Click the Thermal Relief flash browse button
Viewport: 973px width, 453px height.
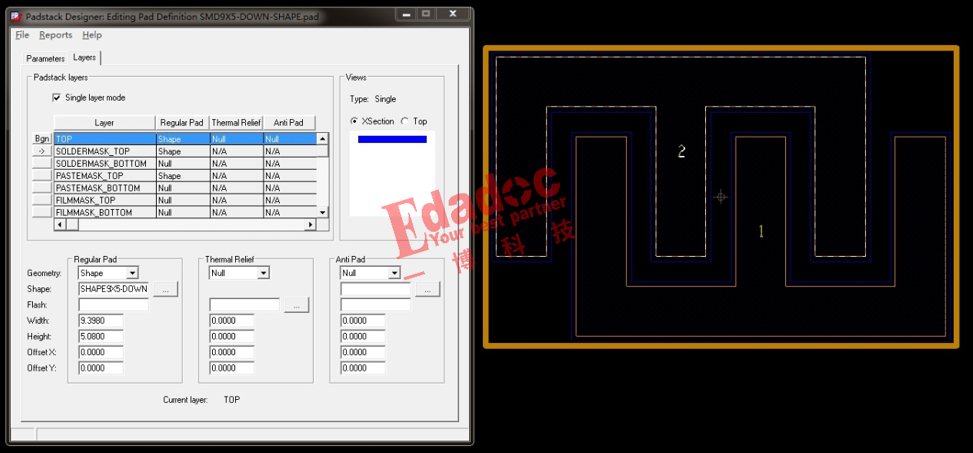(x=296, y=305)
